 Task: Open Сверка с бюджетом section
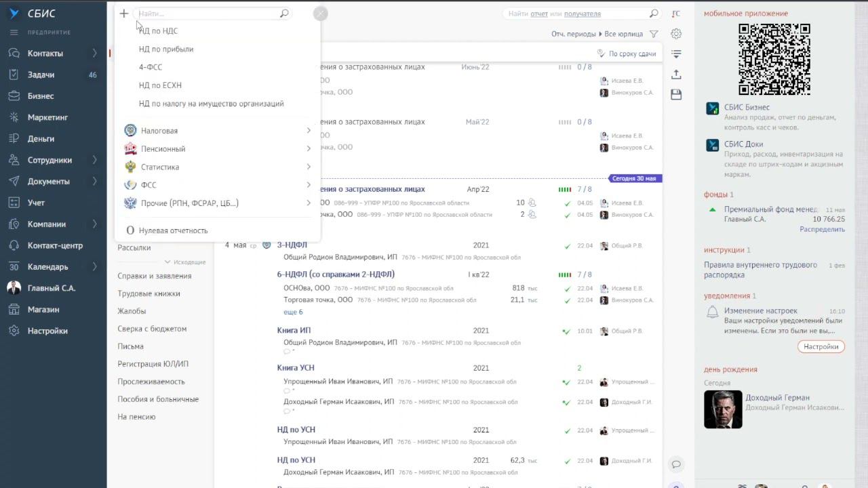click(152, 329)
